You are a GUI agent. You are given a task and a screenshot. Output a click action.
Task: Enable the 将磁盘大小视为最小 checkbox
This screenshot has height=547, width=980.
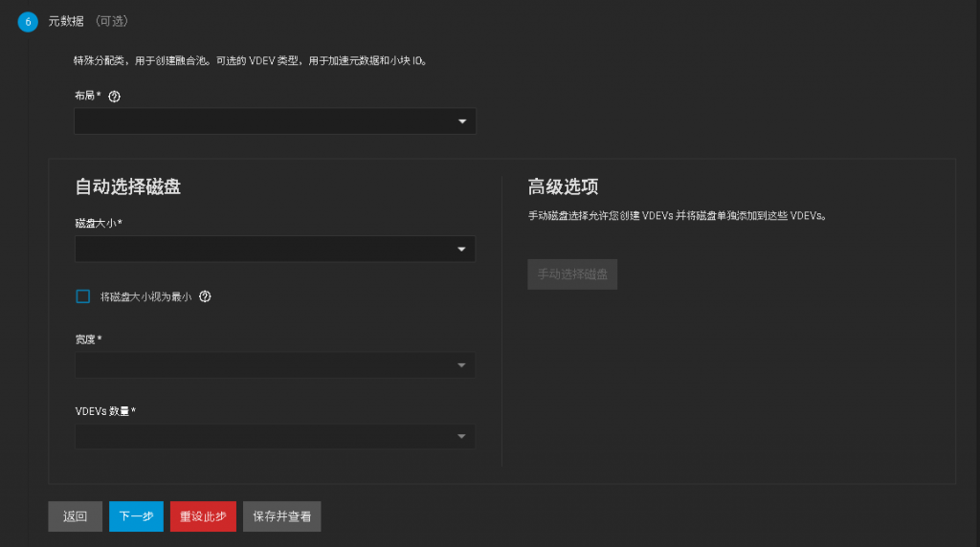pyautogui.click(x=83, y=296)
